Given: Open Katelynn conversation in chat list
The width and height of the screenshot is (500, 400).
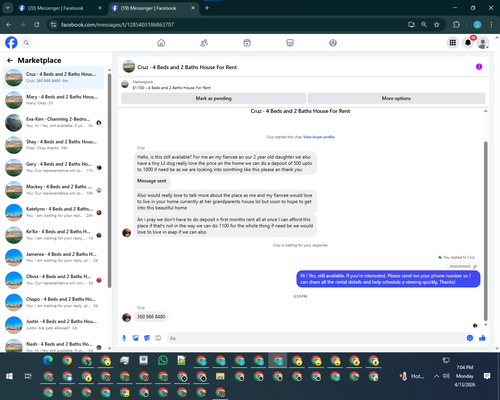Looking at the screenshot, I should coord(54,212).
